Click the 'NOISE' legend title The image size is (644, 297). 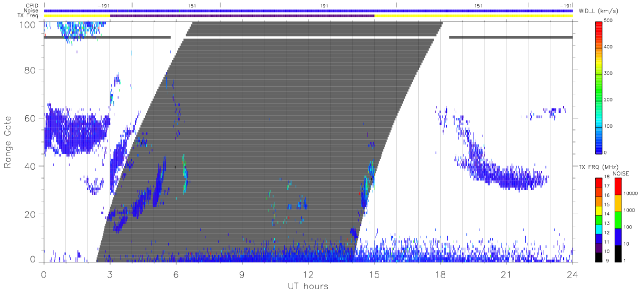coord(620,173)
